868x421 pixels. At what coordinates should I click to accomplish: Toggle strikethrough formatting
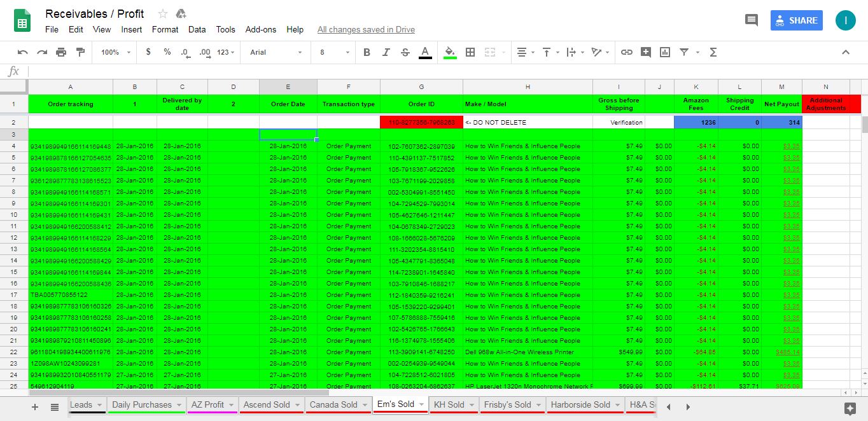pos(405,52)
